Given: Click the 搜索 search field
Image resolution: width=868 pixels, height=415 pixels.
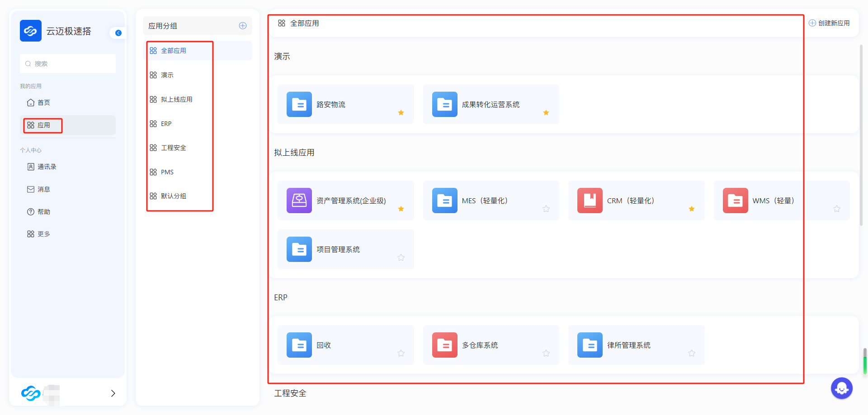Looking at the screenshot, I should [68, 64].
